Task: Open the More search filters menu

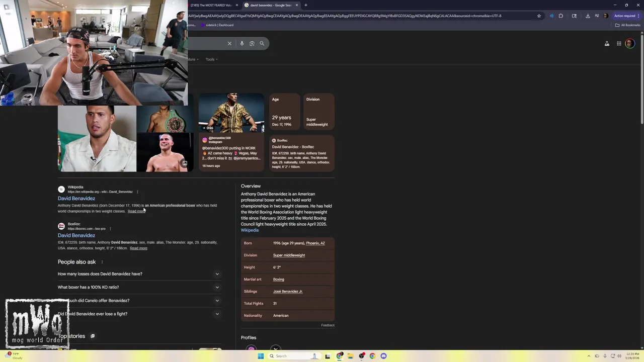Action: pos(193,59)
